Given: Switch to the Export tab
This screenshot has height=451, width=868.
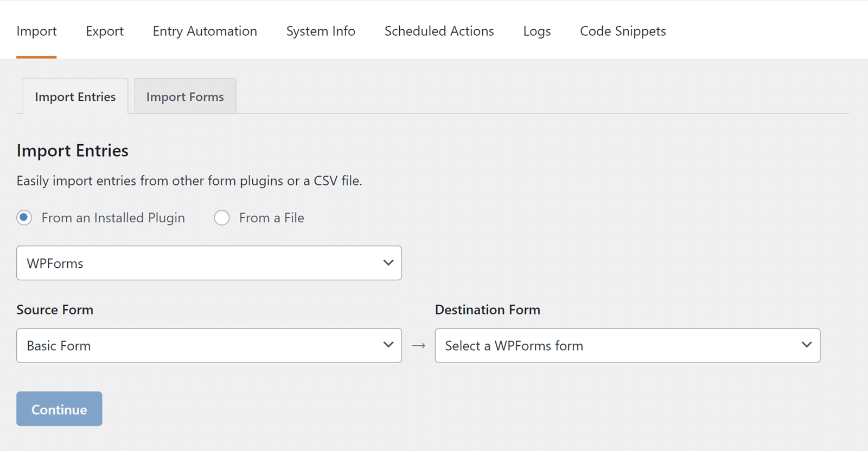Looking at the screenshot, I should point(105,31).
